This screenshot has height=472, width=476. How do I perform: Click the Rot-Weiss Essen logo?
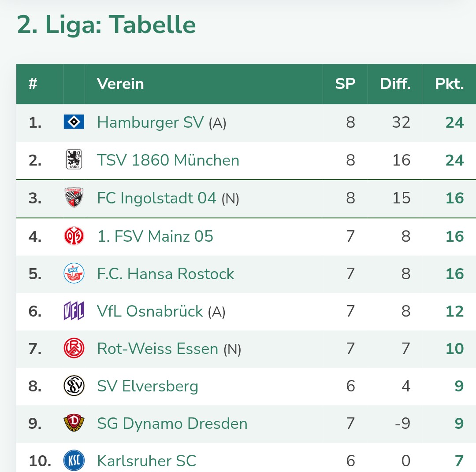(x=74, y=349)
